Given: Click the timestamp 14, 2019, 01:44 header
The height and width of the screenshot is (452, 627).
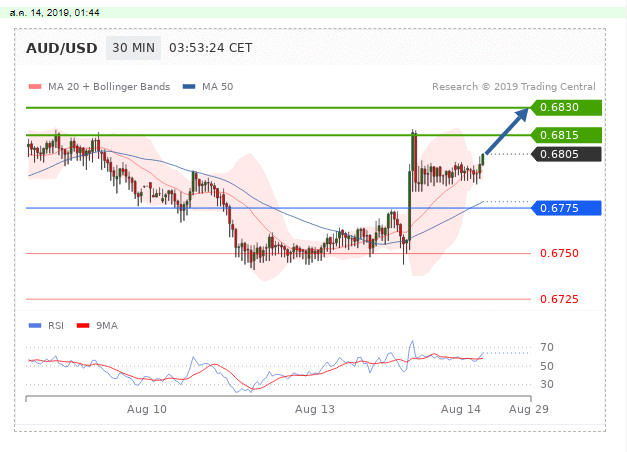Looking at the screenshot, I should 54,13.
